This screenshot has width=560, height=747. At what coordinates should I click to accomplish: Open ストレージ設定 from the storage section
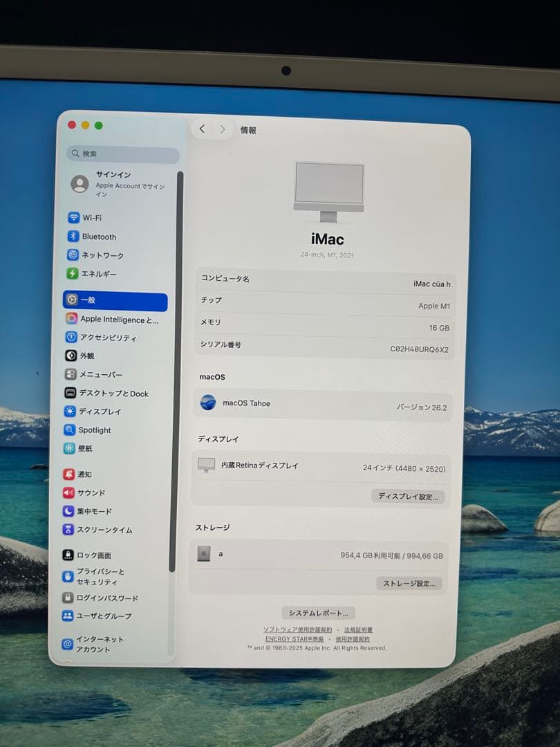pos(411,583)
